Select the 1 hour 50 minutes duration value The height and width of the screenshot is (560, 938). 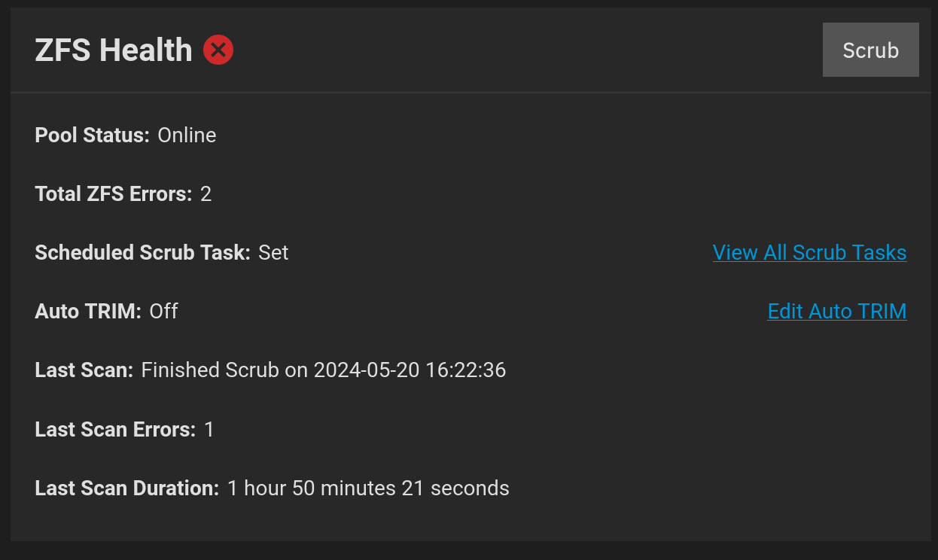point(368,488)
